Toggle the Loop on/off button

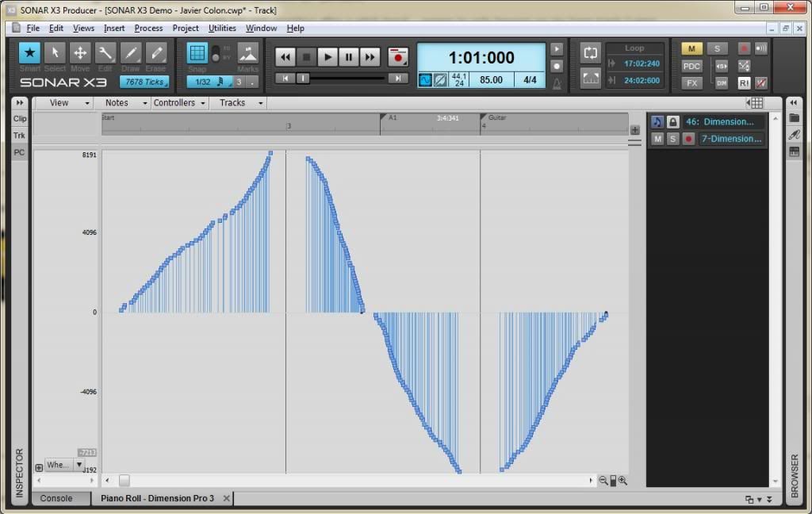pyautogui.click(x=590, y=53)
